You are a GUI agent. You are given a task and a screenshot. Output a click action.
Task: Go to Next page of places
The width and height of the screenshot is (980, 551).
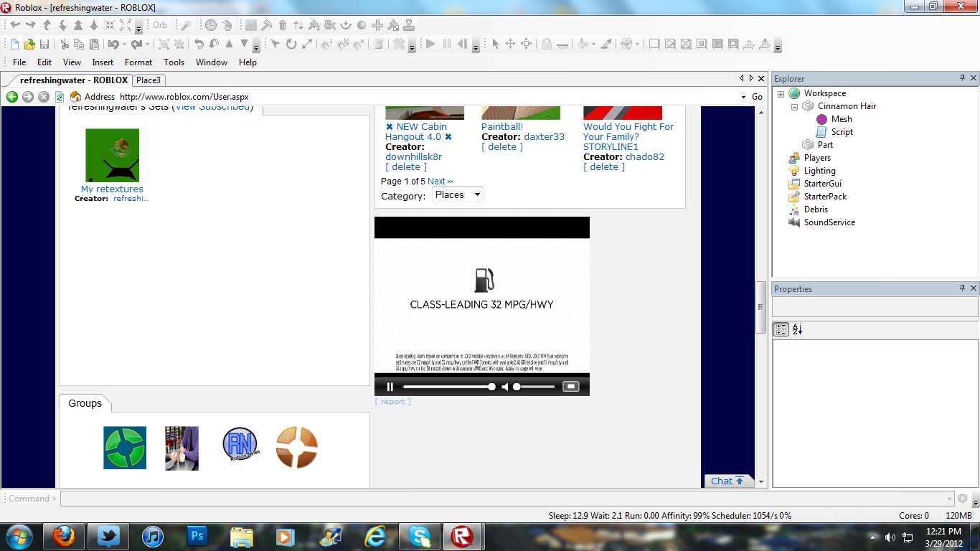coord(440,182)
